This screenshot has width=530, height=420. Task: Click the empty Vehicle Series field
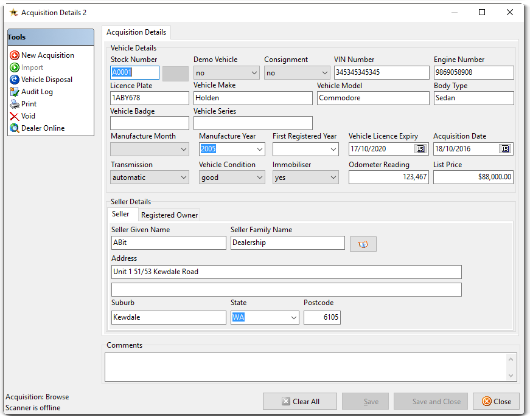253,123
